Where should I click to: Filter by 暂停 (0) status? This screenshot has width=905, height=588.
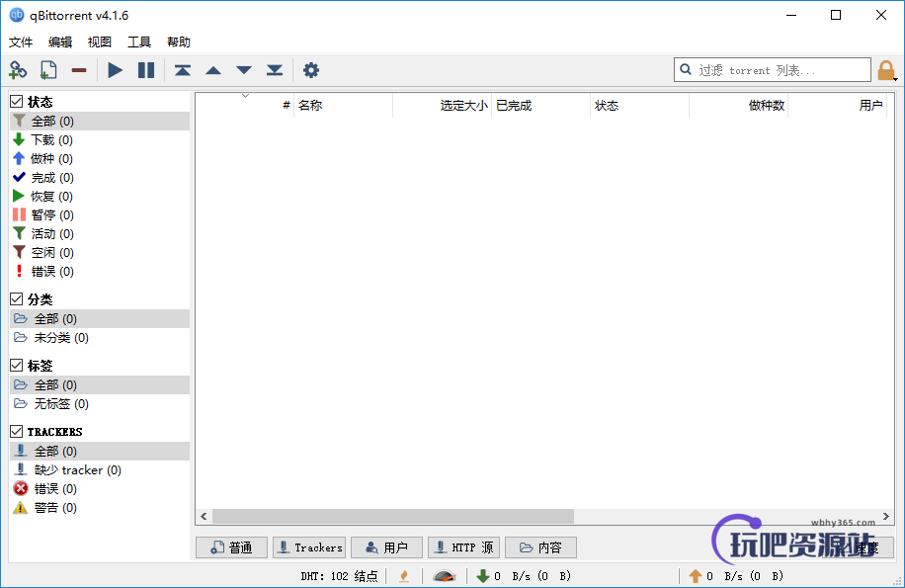tap(100, 215)
